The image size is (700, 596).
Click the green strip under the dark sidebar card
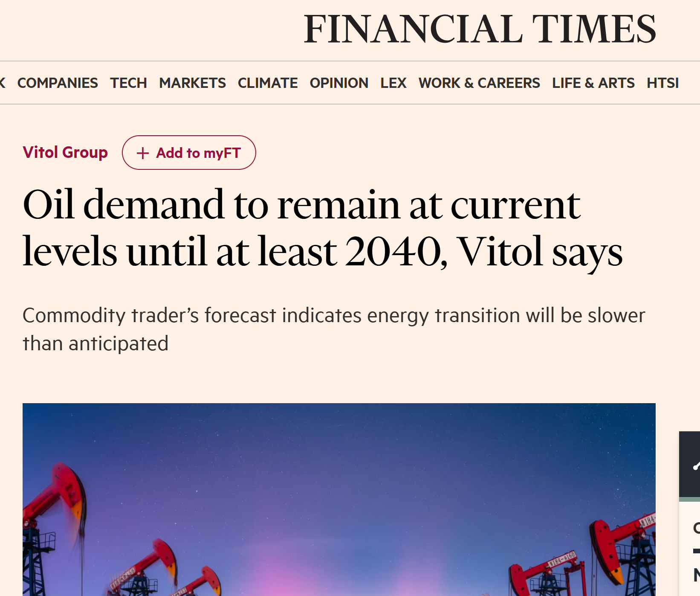tap(690, 499)
